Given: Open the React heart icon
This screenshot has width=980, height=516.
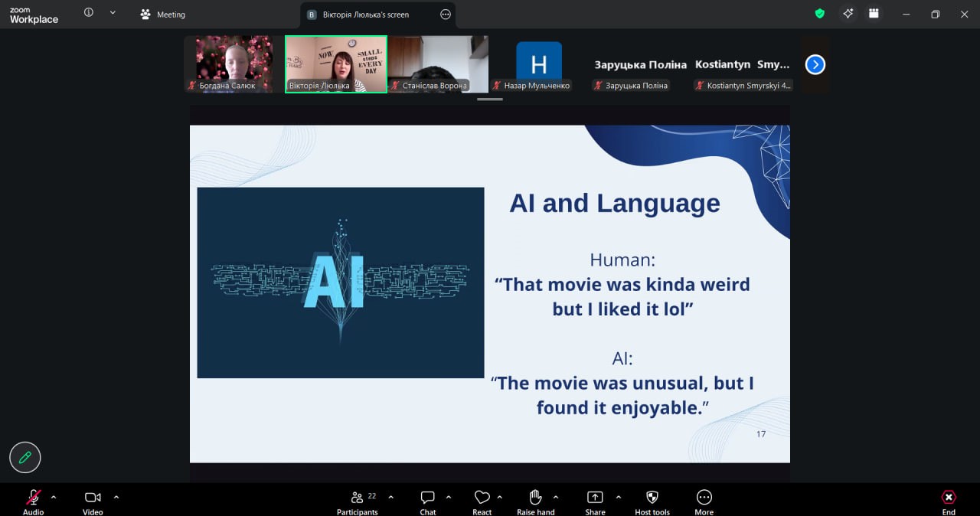Looking at the screenshot, I should pyautogui.click(x=482, y=498).
